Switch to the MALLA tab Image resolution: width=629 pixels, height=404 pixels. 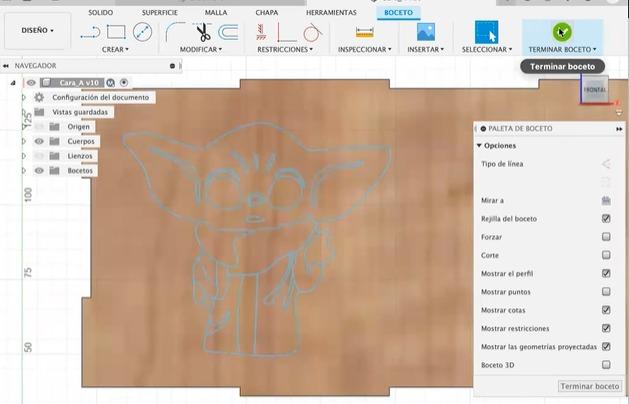216,12
